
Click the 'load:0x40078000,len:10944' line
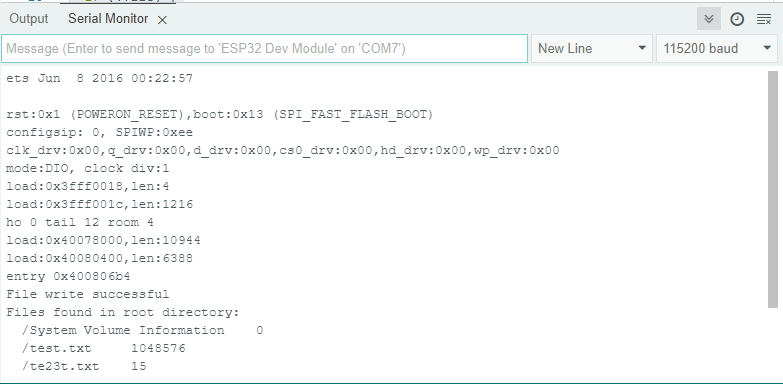(103, 241)
